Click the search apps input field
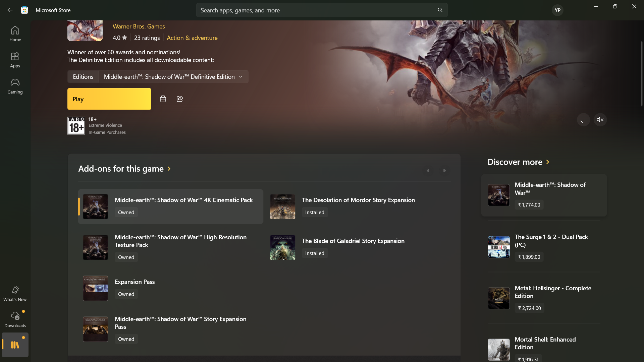This screenshot has width=644, height=362. point(302,10)
